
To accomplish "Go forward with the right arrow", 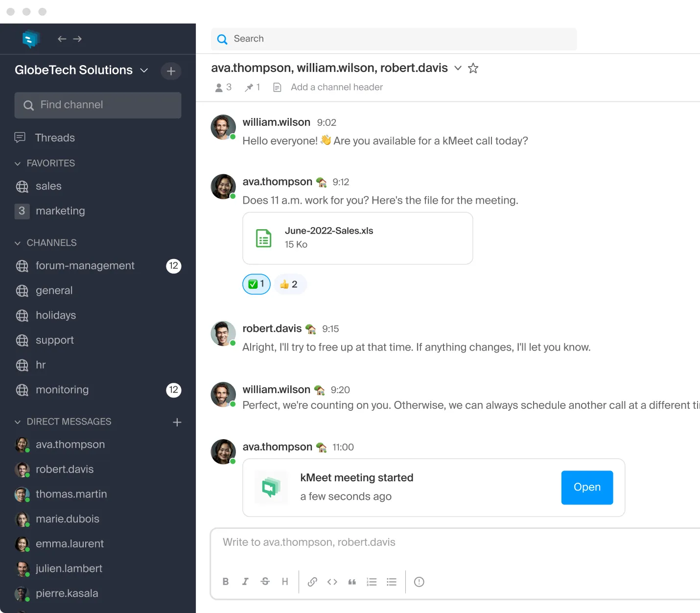I will tap(77, 39).
